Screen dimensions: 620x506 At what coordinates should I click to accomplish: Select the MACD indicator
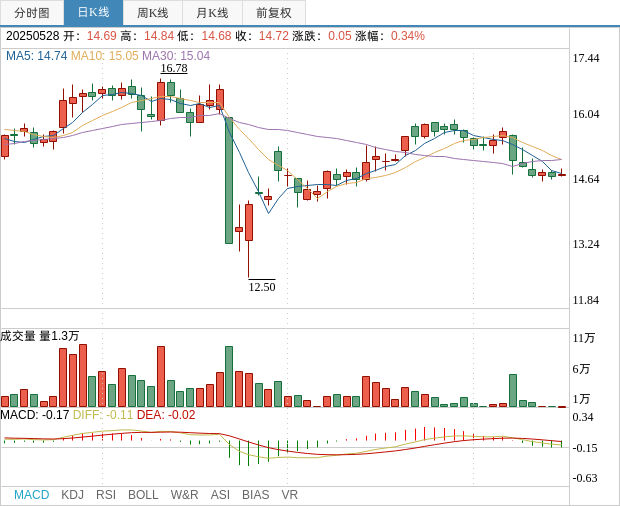tap(31, 495)
